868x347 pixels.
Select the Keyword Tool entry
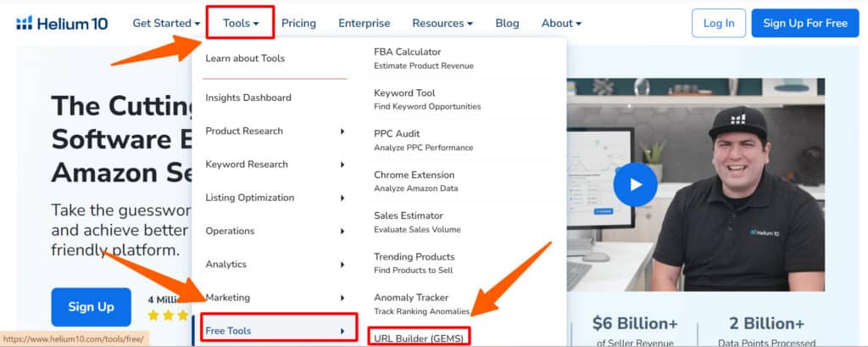coord(427,99)
